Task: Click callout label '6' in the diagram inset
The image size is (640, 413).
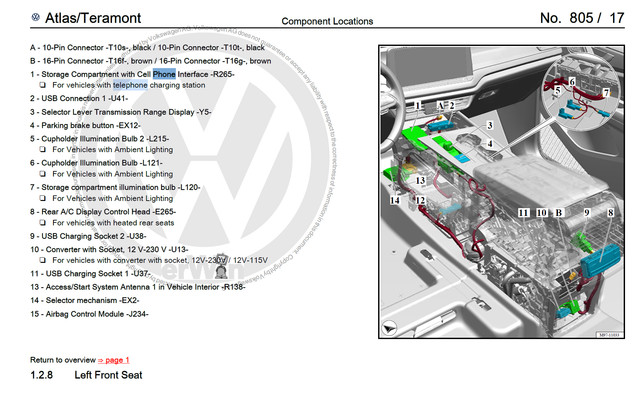Action: (572, 82)
